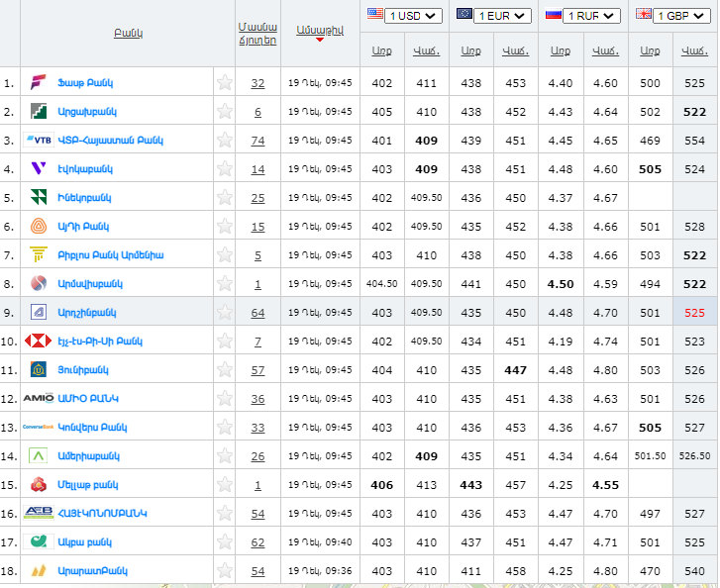Toggle favorite star for row 15 bank

tap(225, 484)
